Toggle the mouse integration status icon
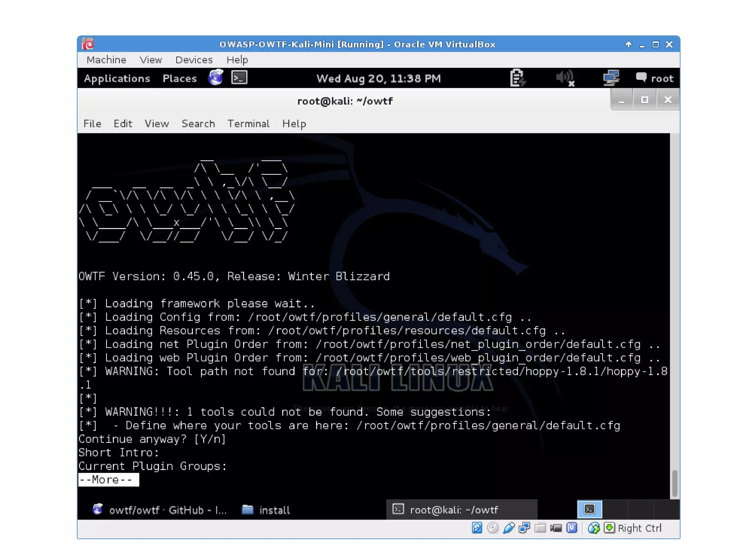 coord(594,528)
